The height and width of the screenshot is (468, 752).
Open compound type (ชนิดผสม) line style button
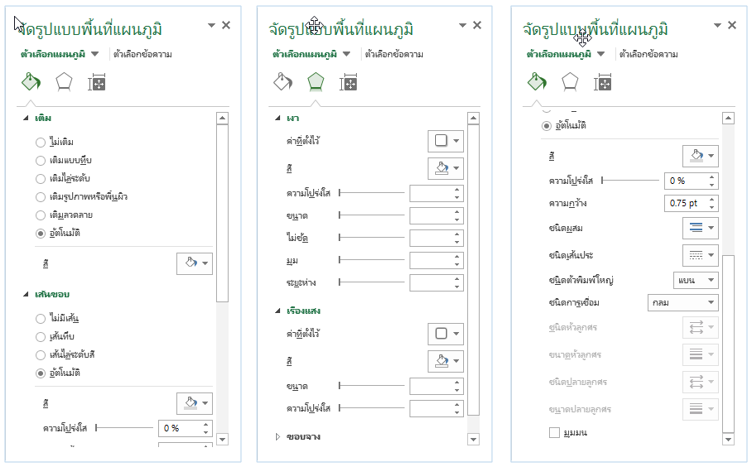(x=700, y=229)
